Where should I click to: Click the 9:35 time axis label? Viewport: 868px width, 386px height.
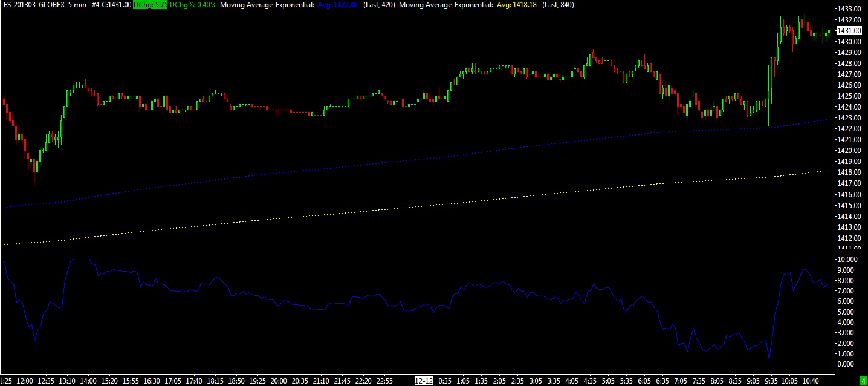771,381
